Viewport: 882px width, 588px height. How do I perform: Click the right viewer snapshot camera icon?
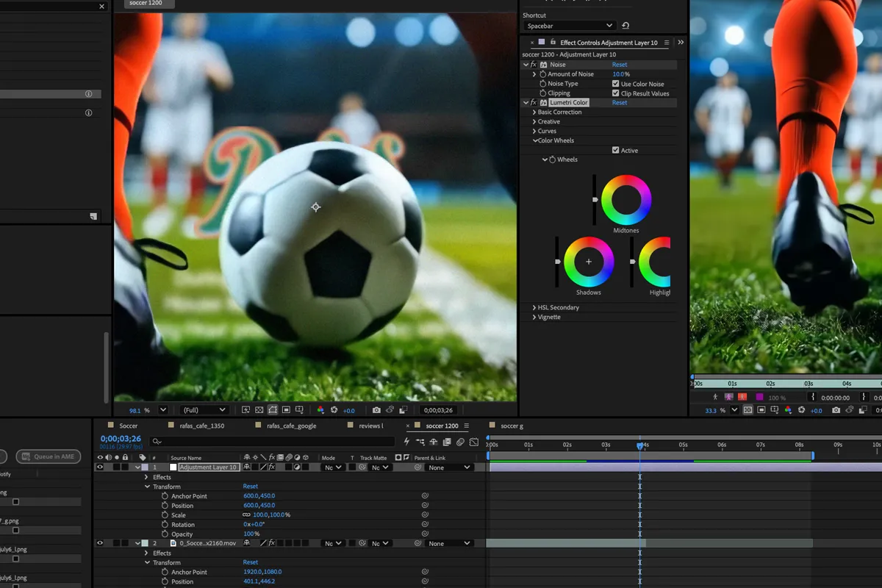(836, 410)
